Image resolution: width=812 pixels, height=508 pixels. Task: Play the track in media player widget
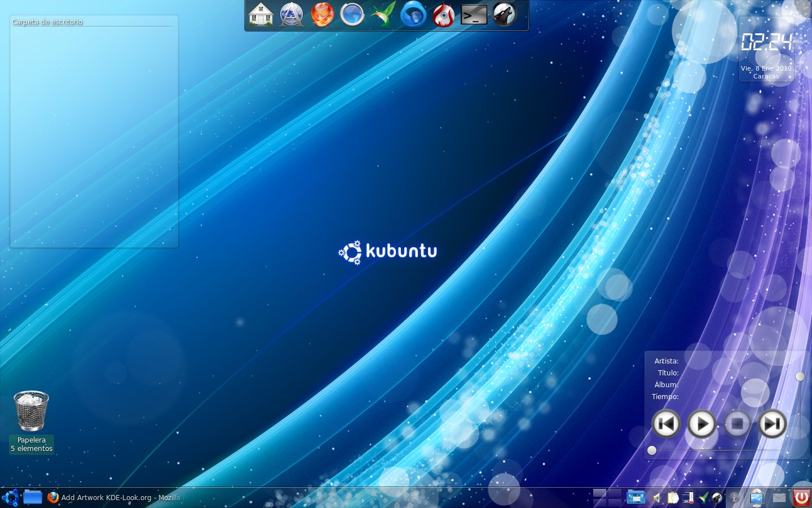point(701,423)
